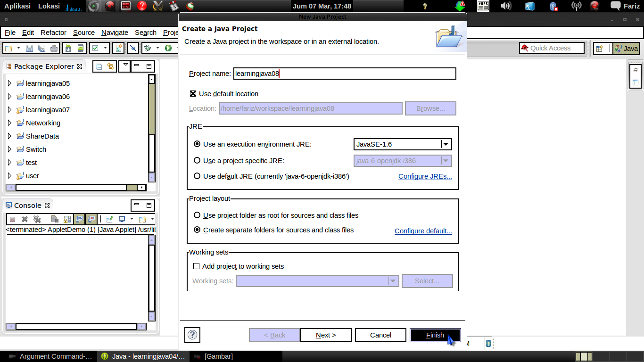This screenshot has width=644, height=362.
Task: Expand the Networking project in Package Explorer
Action: 9,123
